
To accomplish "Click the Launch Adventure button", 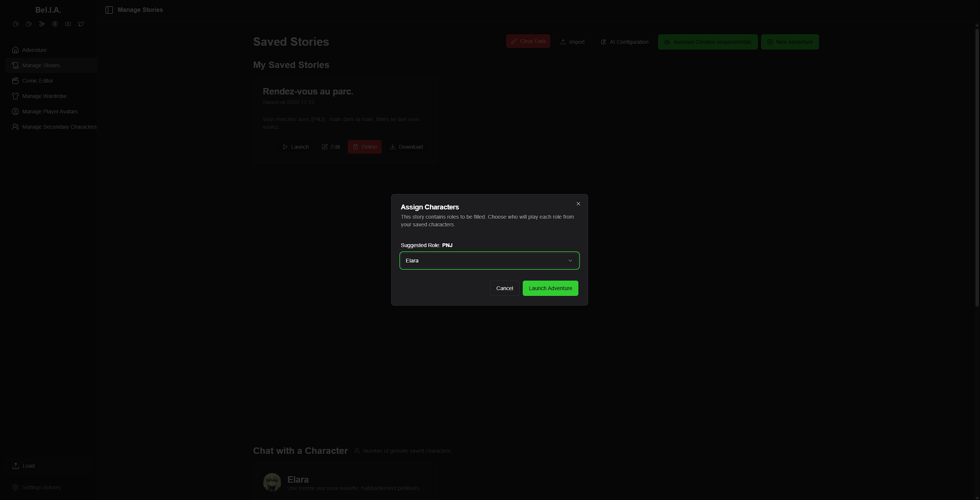I will [x=550, y=288].
